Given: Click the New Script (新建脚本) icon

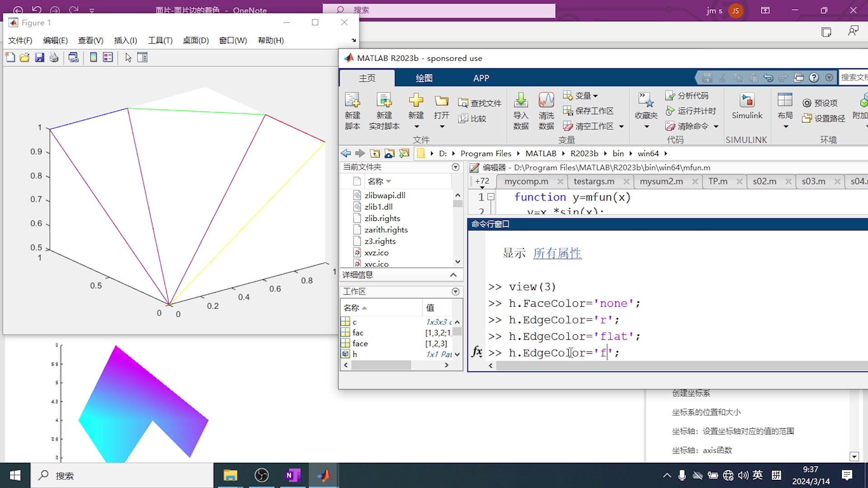Looking at the screenshot, I should tap(352, 100).
